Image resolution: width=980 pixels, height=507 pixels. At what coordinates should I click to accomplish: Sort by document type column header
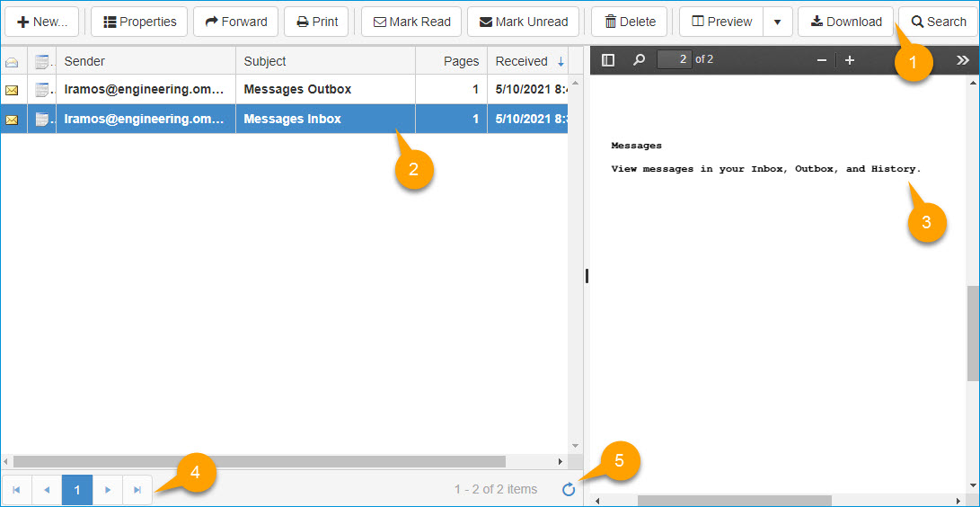[41, 61]
